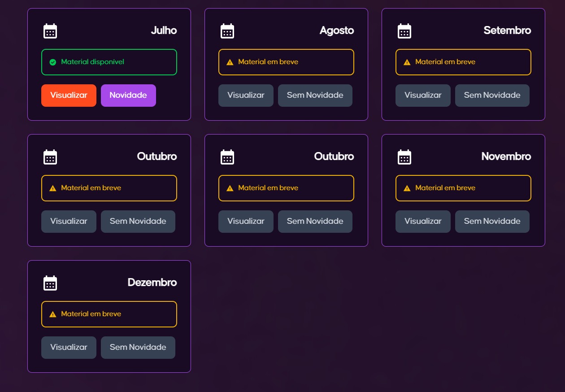Click the warning triangle icon in Dezembro
Image resolution: width=565 pixels, height=392 pixels.
pyautogui.click(x=53, y=314)
